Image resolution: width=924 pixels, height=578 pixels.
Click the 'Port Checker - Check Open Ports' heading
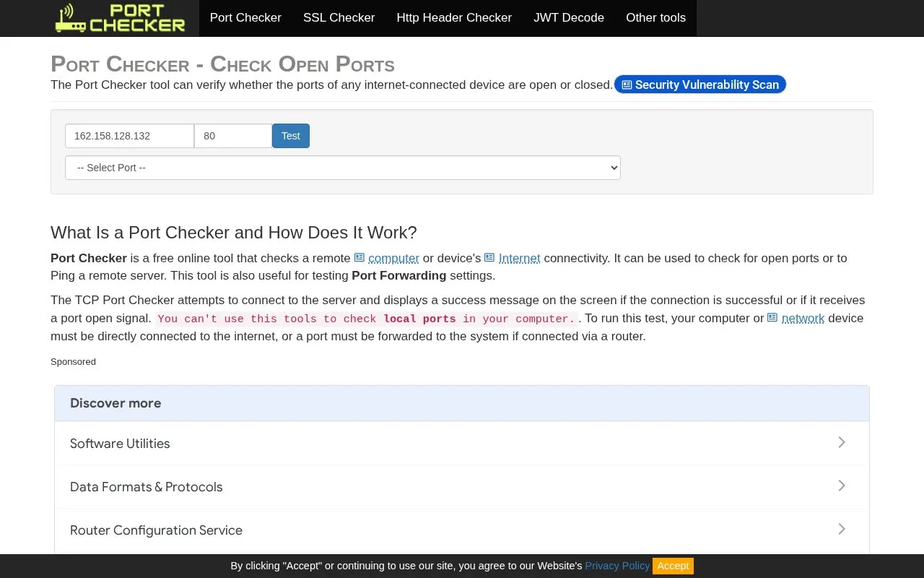(222, 64)
